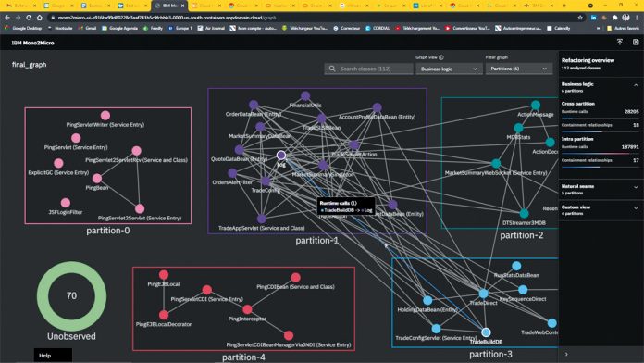The image size is (644, 363).
Task: Click the Graph view info icon
Action: pyautogui.click(x=441, y=57)
